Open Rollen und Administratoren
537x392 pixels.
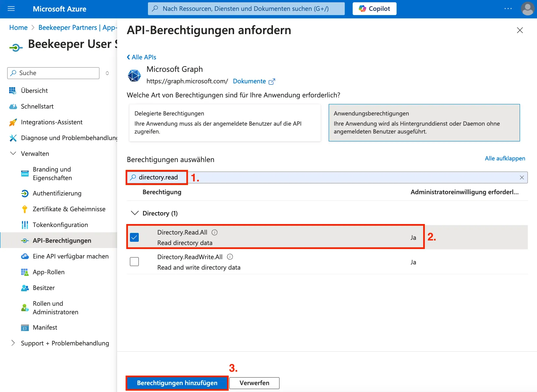[x=55, y=308]
